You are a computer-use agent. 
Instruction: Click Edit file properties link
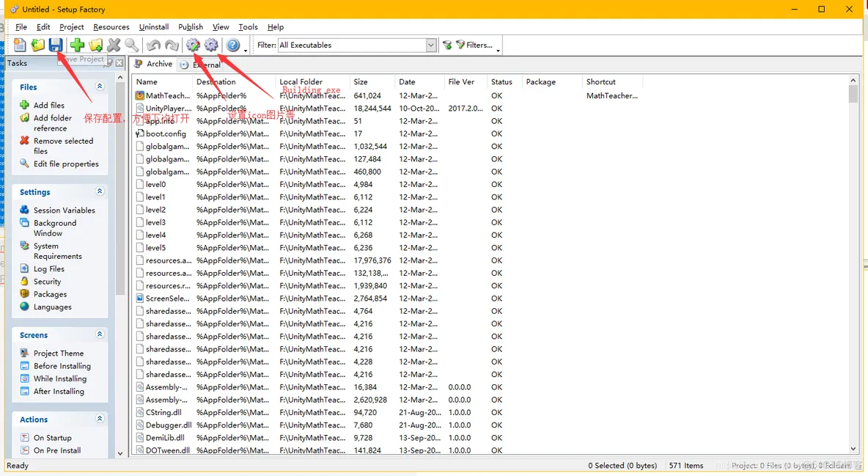pos(59,164)
